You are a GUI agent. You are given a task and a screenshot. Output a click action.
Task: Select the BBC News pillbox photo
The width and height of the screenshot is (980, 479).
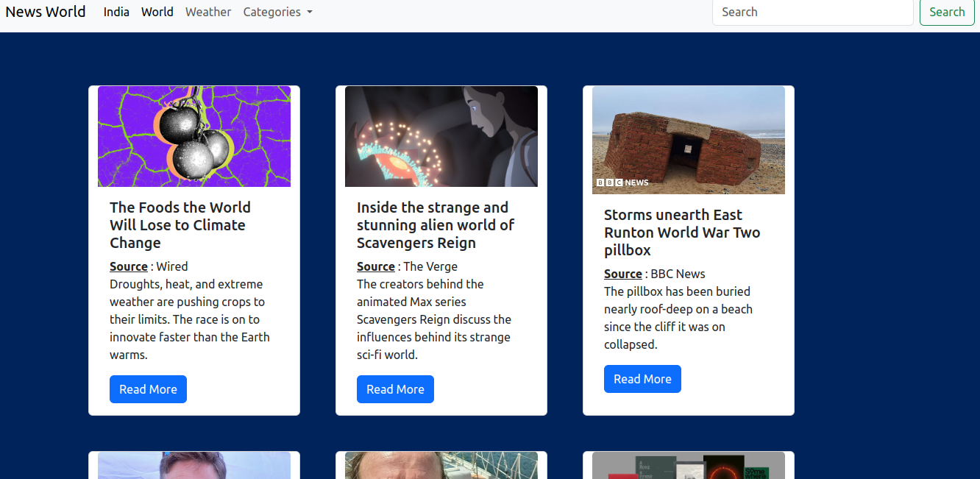click(x=689, y=140)
